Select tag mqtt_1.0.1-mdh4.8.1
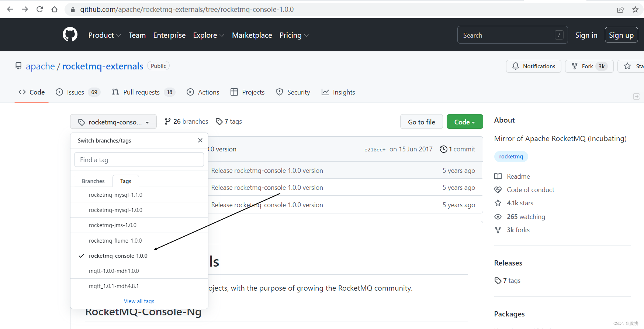This screenshot has width=644, height=329. 139,286
